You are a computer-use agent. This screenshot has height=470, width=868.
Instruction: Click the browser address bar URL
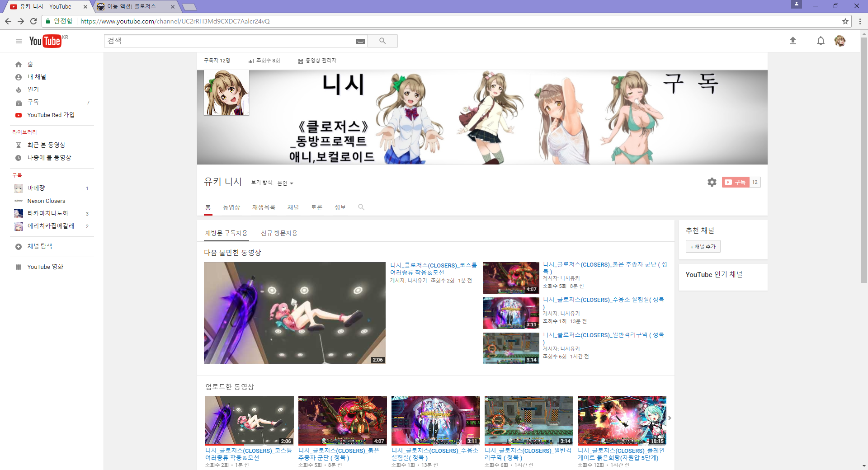click(175, 21)
